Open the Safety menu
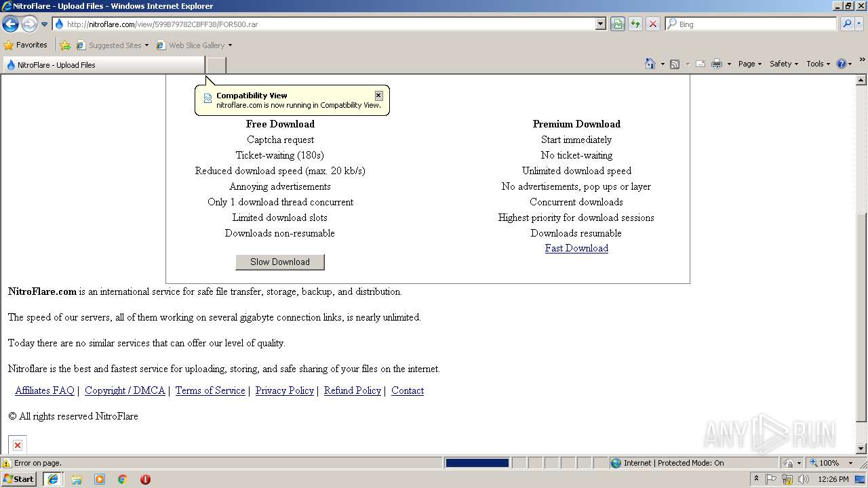This screenshot has width=868, height=488. click(x=783, y=64)
